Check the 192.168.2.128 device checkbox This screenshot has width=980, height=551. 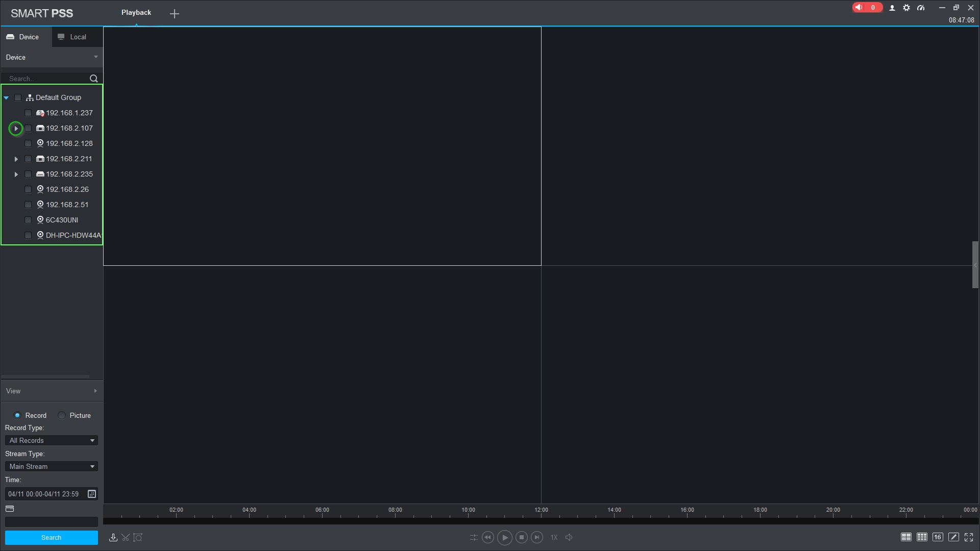pos(28,143)
